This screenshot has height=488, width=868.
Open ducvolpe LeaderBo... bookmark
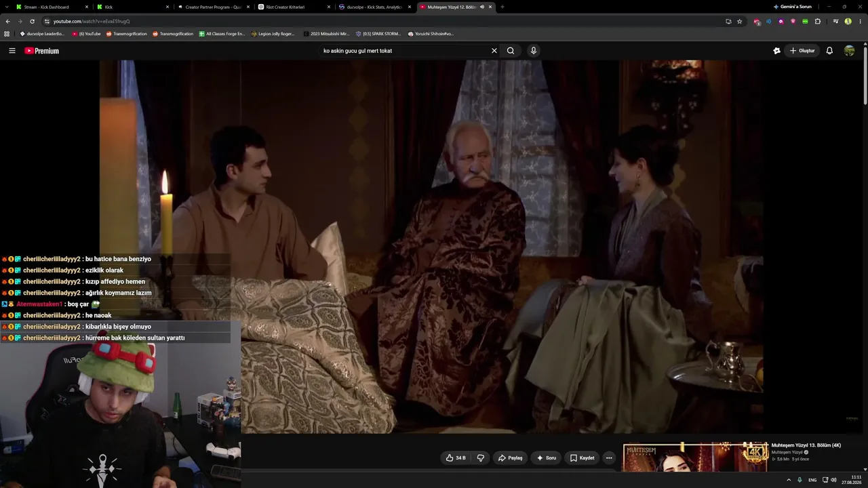point(42,33)
